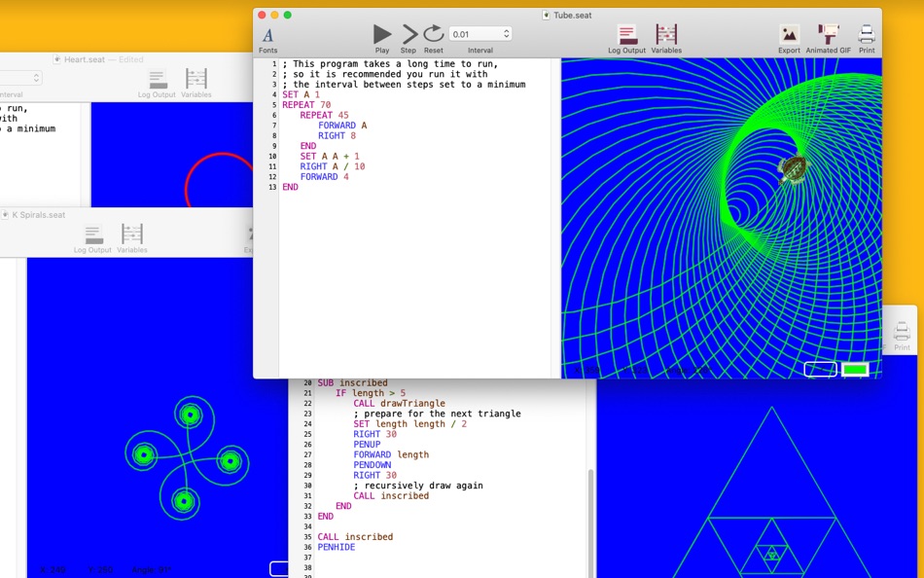
Task: Click the K Spirals.seat document title icon
Action: pos(5,215)
